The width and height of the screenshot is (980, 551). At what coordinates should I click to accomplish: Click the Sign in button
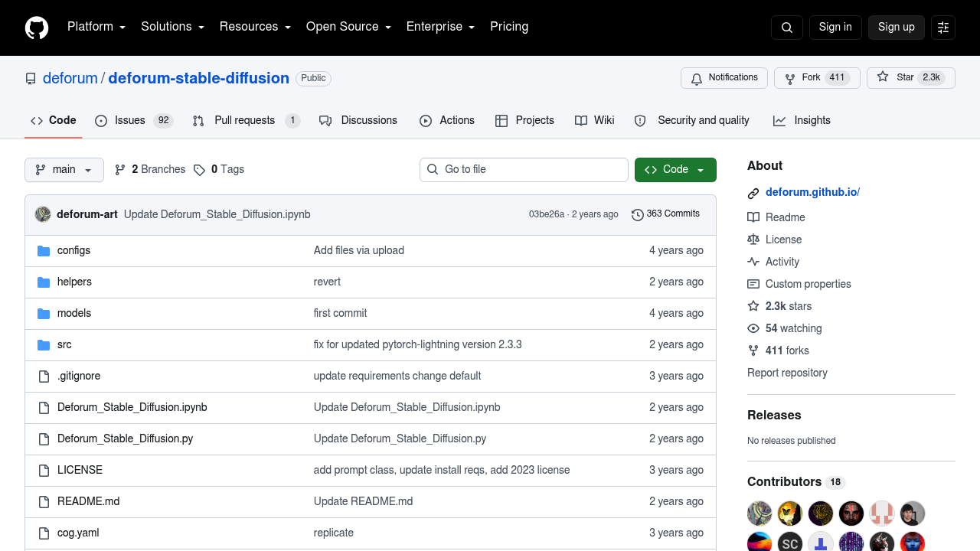coord(835,28)
